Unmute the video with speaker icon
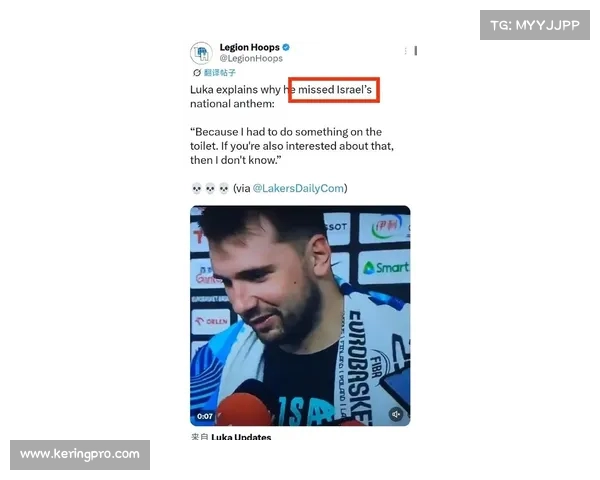Image resolution: width=600 pixels, height=480 pixels. coord(396,414)
